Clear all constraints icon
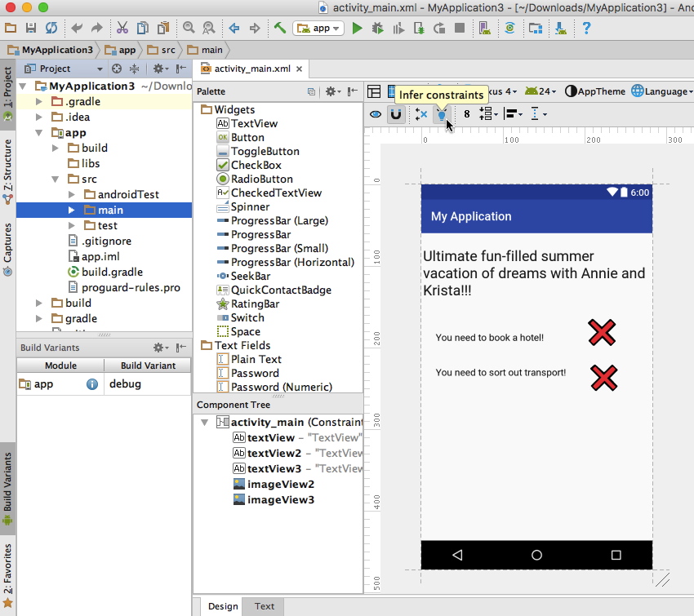 coord(421,114)
